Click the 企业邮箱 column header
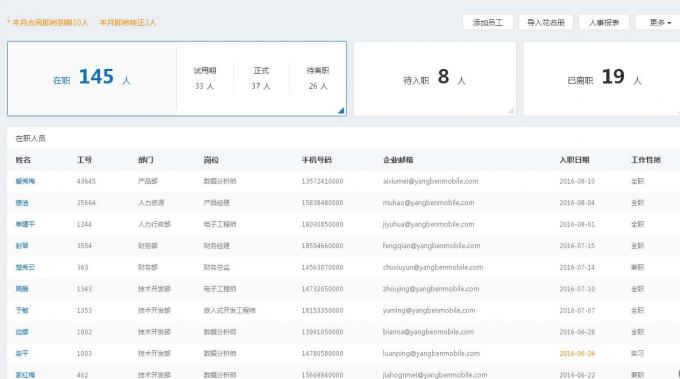Viewport: 680px width, 379px height. point(398,160)
